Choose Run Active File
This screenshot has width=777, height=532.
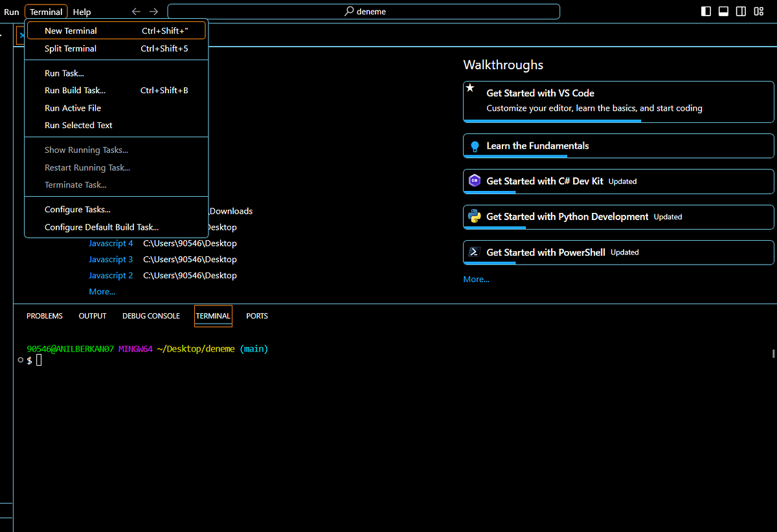(117, 108)
